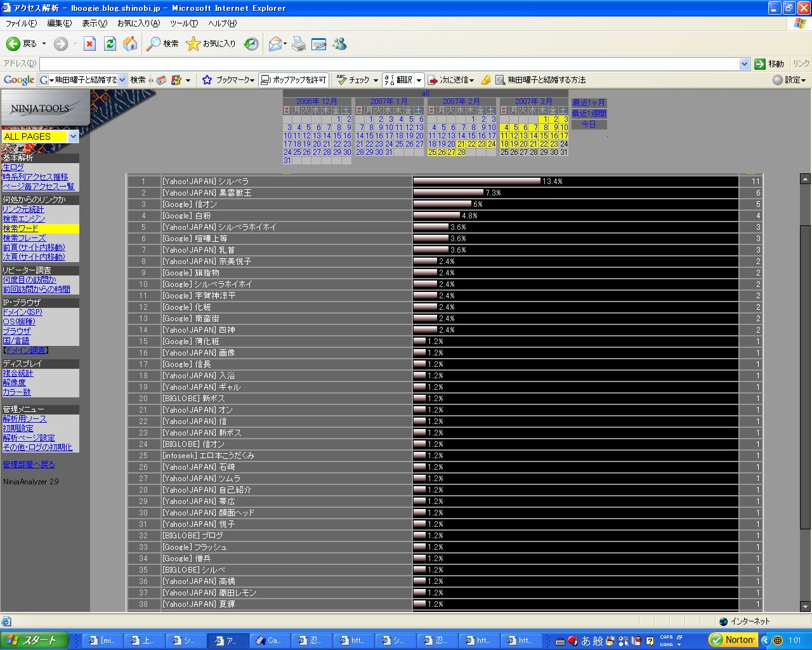812x650 pixels.
Task: Expand the チェック dropdown arrow
Action: 376,80
